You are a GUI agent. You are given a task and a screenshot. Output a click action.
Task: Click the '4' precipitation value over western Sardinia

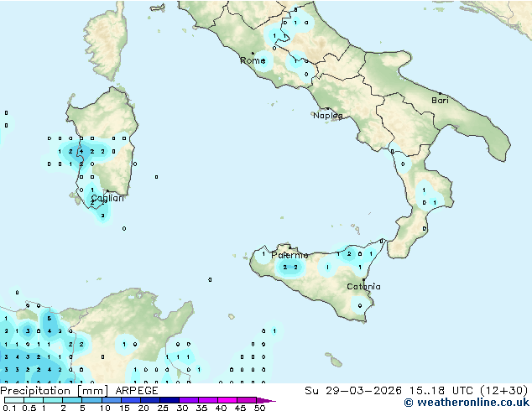(x=81, y=151)
